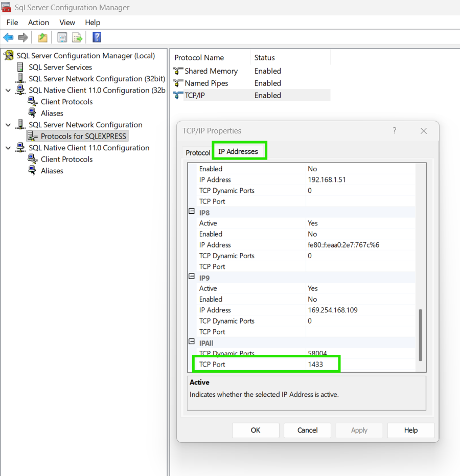Viewport: 460px width, 476px height.
Task: Navigate back using the blue Back arrow
Action: pyautogui.click(x=9, y=37)
